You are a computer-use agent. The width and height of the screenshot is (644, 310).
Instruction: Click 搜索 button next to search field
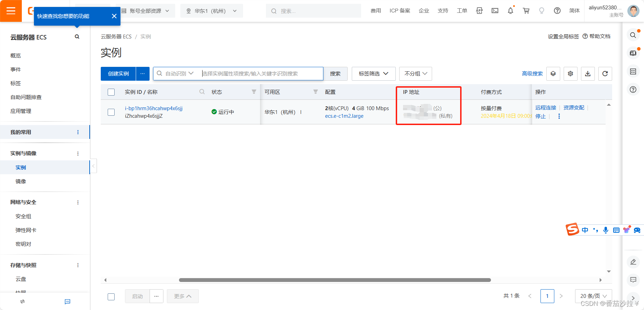point(335,74)
